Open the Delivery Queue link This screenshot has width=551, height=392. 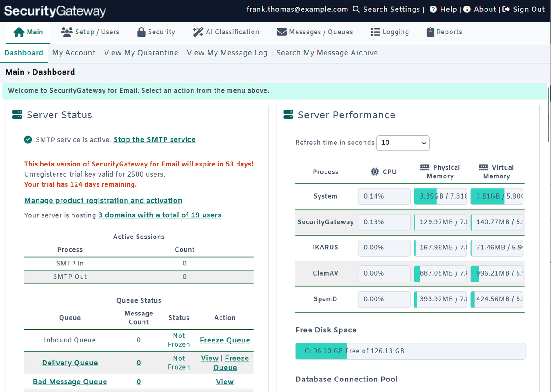click(x=70, y=363)
